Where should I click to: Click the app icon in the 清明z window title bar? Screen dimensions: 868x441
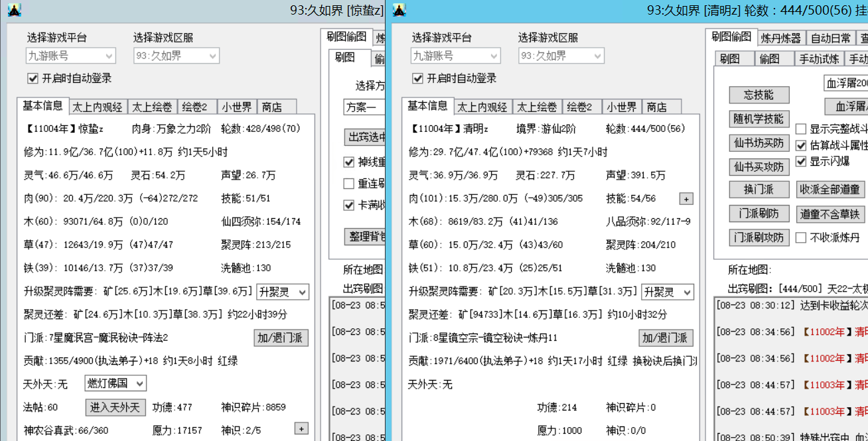(398, 10)
